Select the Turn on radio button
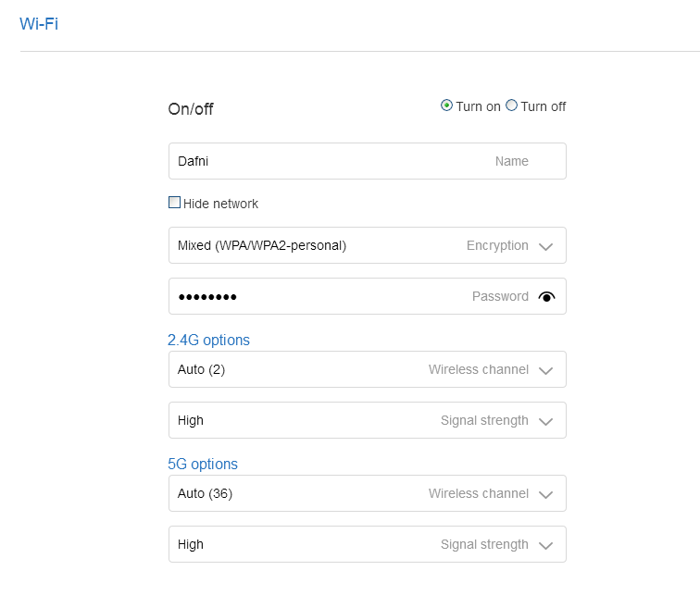Screen dimensions: 700x608 click(x=447, y=105)
